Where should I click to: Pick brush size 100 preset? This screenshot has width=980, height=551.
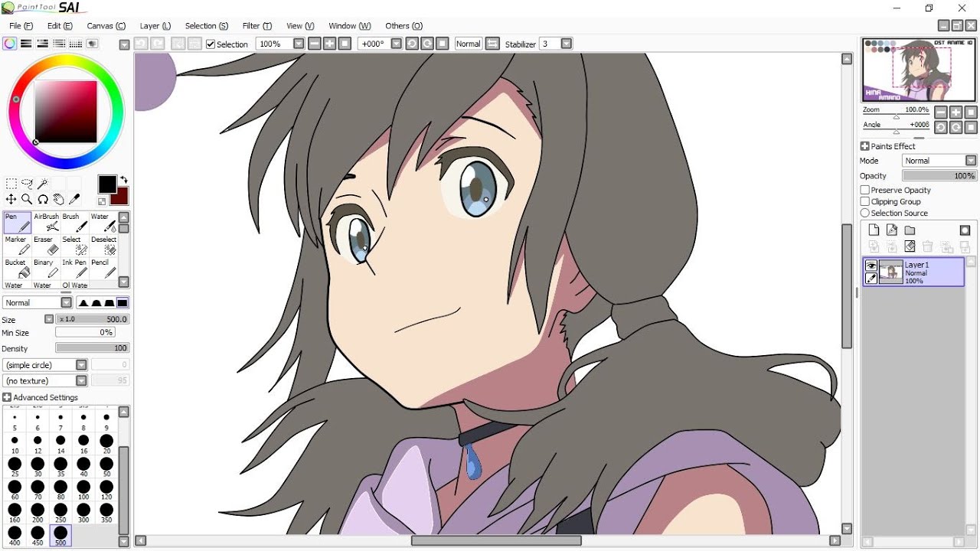click(x=83, y=489)
